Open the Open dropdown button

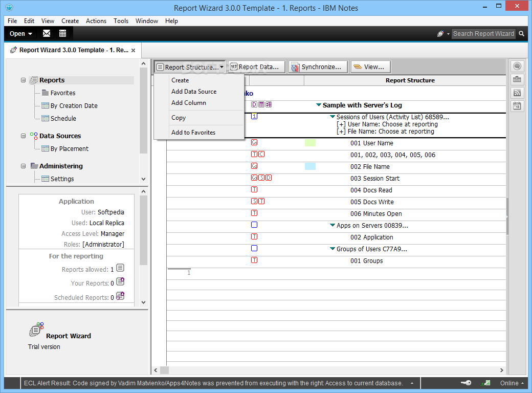coord(20,34)
